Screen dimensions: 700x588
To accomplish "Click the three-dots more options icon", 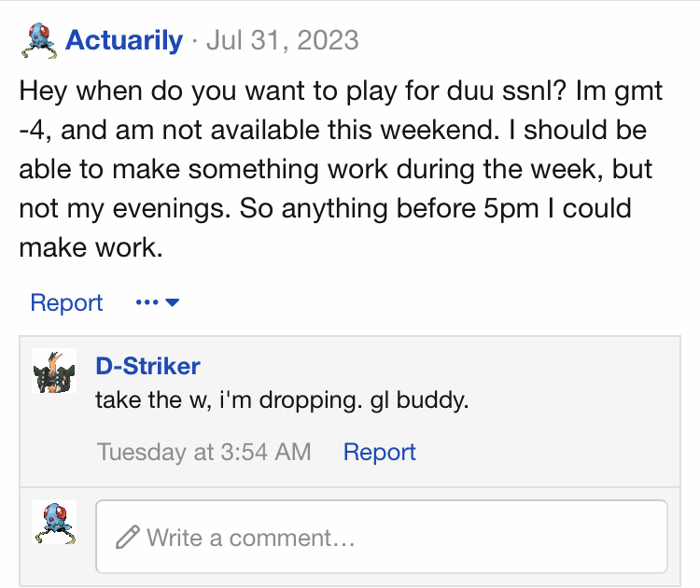I will pos(147,302).
